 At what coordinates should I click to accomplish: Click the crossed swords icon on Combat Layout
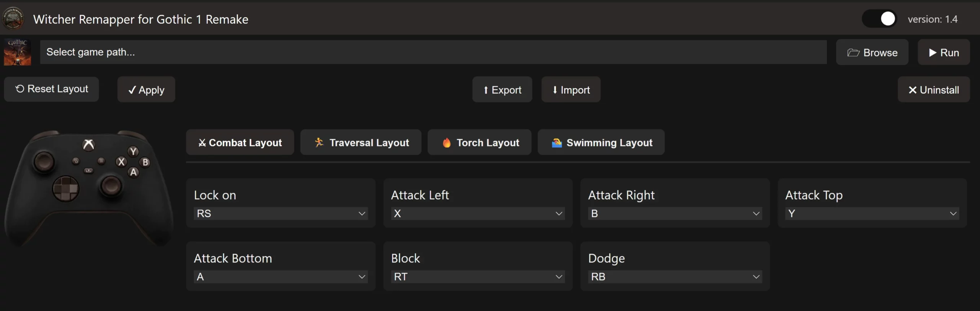tap(202, 143)
